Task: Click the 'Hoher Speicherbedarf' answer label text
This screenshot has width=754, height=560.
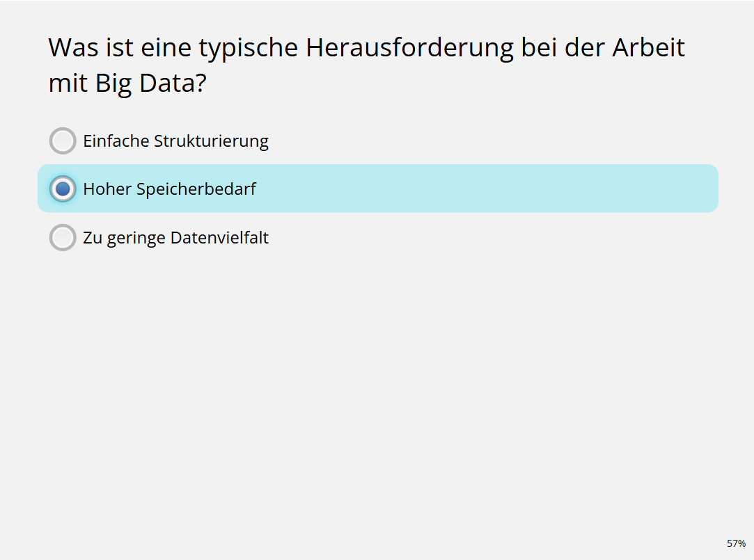Action: [x=169, y=189]
